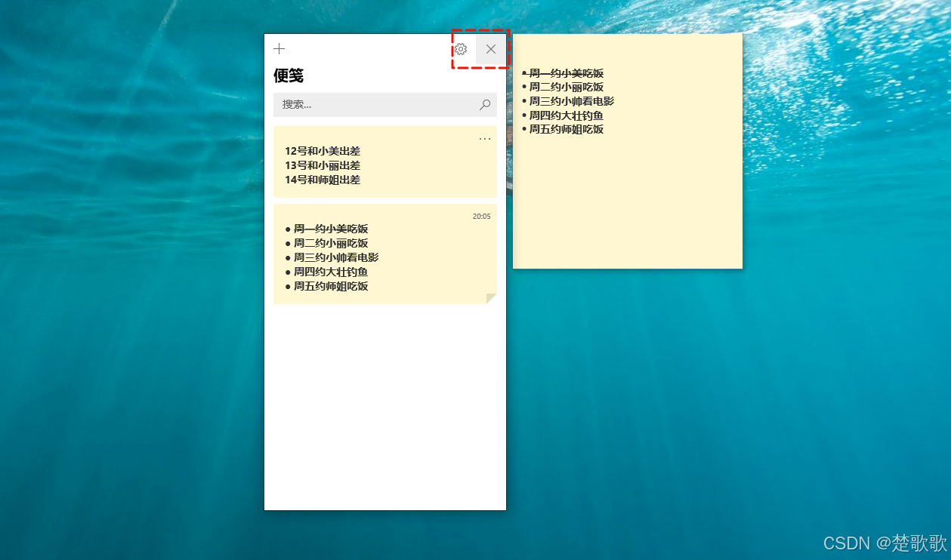Focus the 搜索... search field

click(x=385, y=105)
